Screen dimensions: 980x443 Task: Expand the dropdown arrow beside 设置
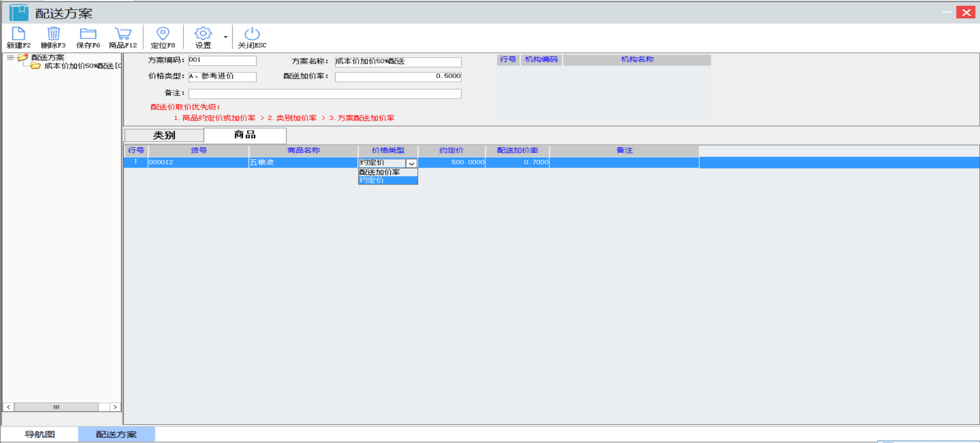pos(226,37)
